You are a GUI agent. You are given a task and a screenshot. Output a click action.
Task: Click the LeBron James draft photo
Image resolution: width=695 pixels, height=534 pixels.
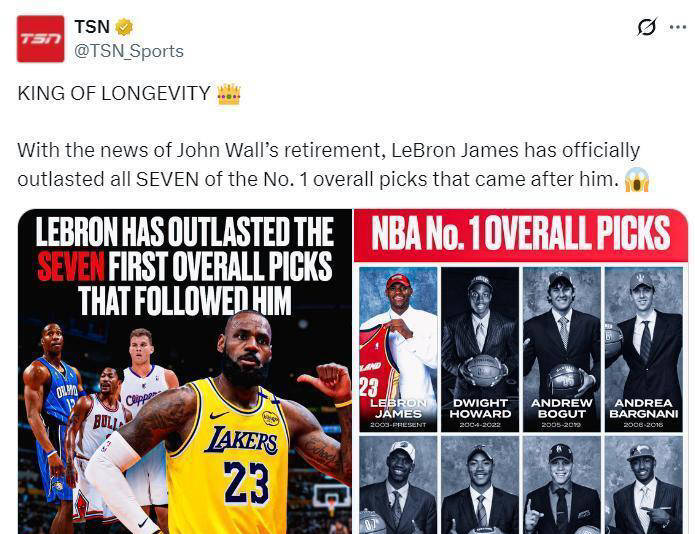pos(398,349)
